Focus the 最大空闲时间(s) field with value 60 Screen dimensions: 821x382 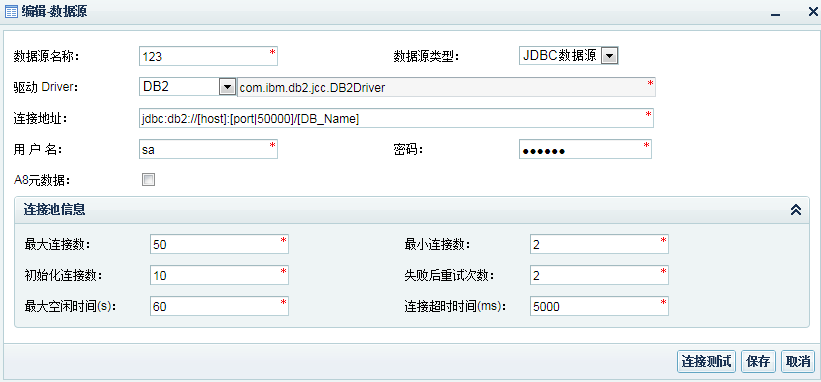(219, 306)
